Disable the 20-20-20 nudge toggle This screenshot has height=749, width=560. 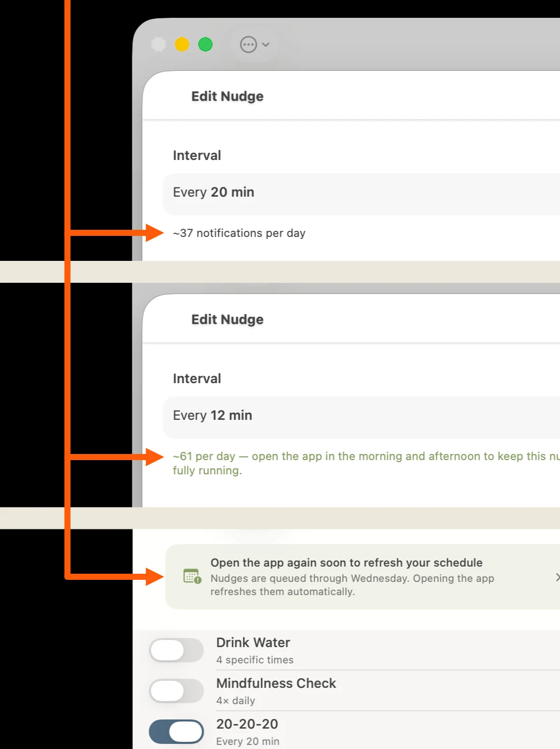coord(176,732)
